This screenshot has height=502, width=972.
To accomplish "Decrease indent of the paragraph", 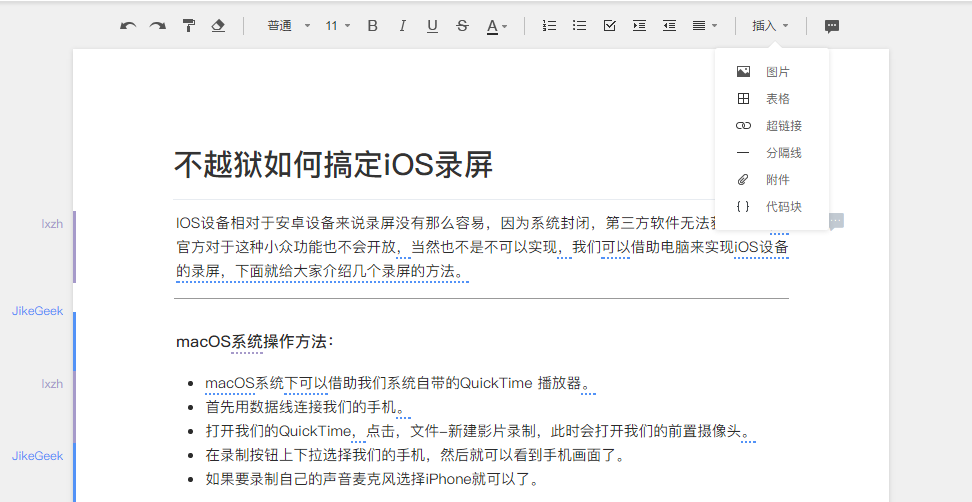I will click(669, 26).
